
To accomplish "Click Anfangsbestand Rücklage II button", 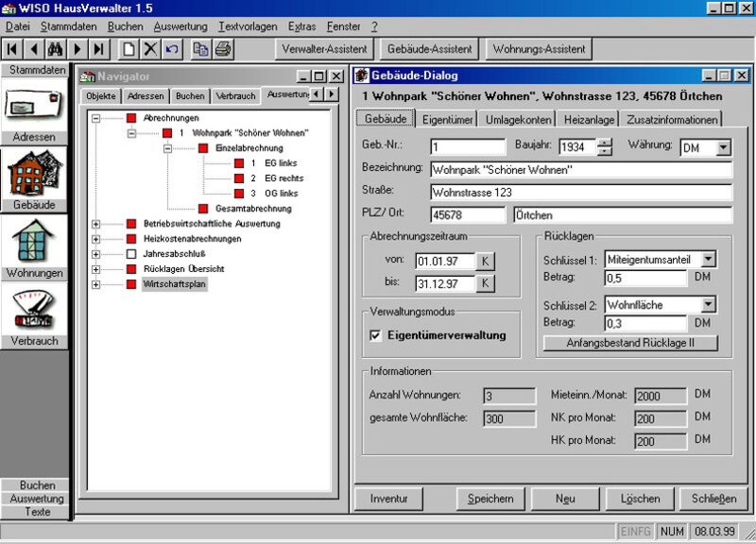I will coord(630,343).
